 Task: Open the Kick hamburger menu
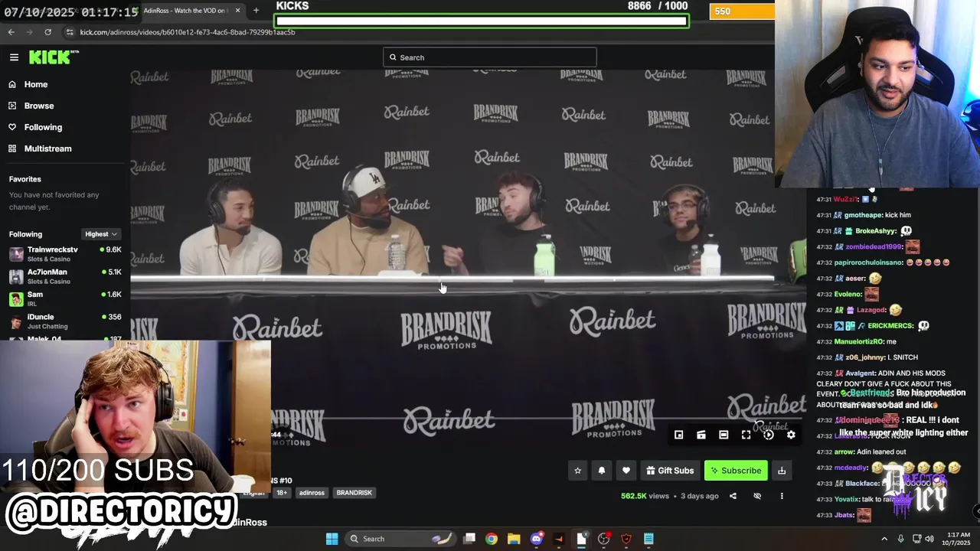pos(14,57)
